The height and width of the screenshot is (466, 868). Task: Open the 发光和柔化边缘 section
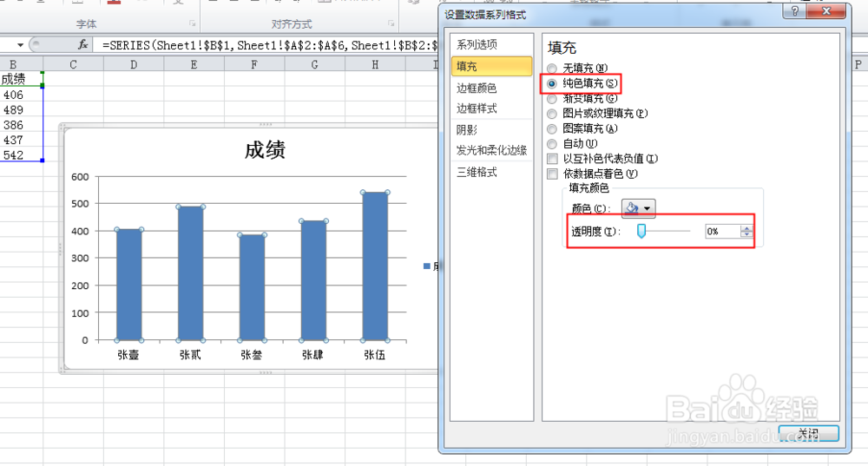[x=491, y=150]
